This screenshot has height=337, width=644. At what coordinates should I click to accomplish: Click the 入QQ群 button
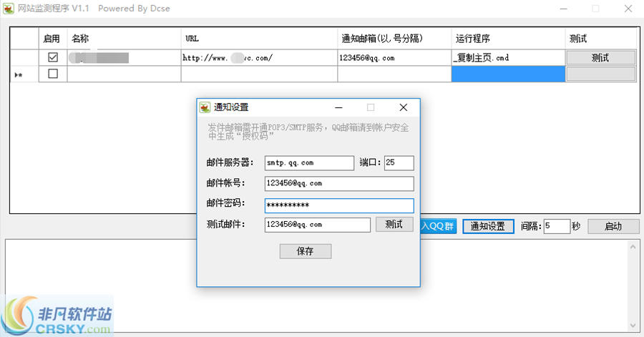pyautogui.click(x=437, y=226)
